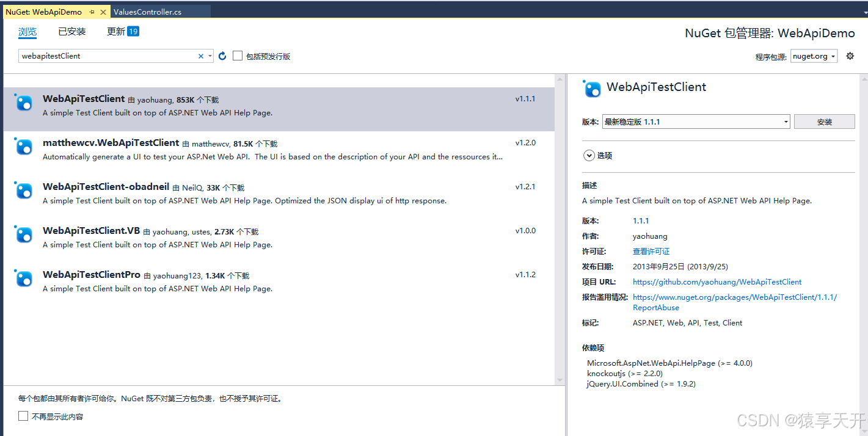Screen dimensions: 868x436
Task: Select the WebApiTestClient package by yaohuang
Action: point(279,109)
